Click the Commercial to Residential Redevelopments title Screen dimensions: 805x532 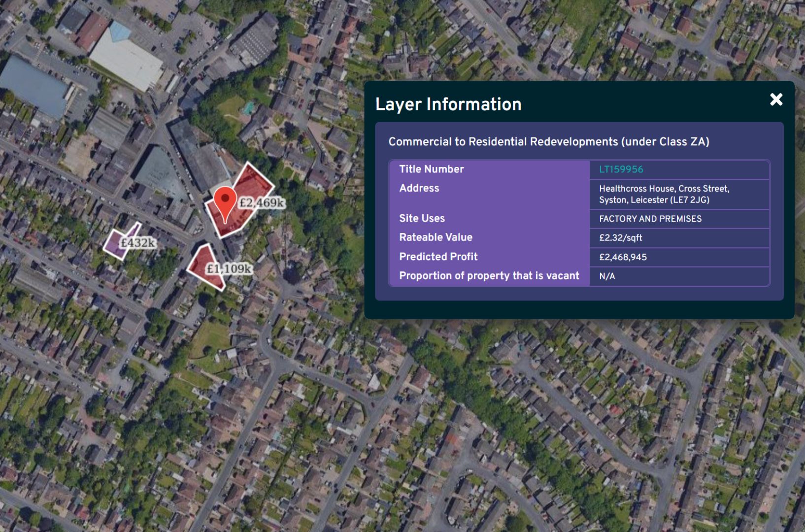click(549, 142)
